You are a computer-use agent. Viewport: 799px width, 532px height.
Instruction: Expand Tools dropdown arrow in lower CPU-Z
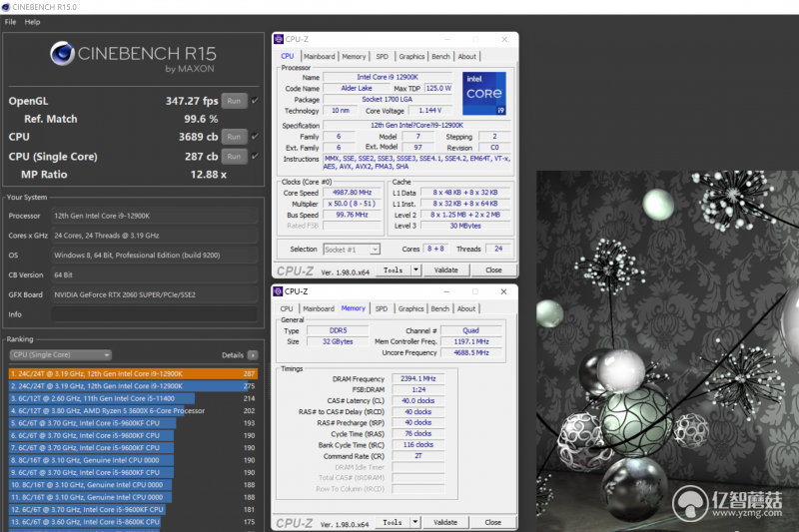[x=415, y=522]
